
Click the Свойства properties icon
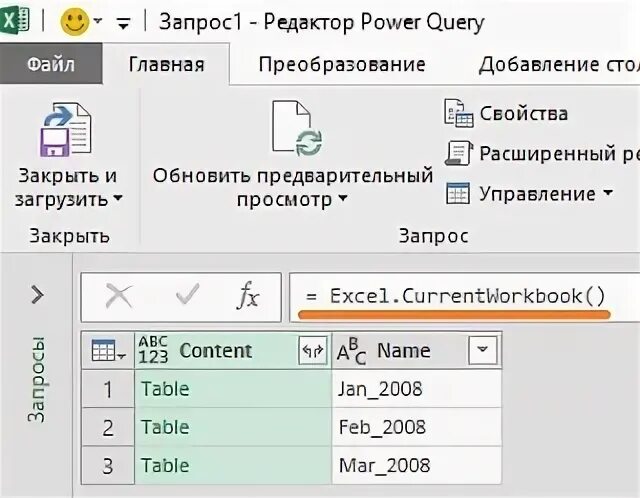[x=458, y=113]
